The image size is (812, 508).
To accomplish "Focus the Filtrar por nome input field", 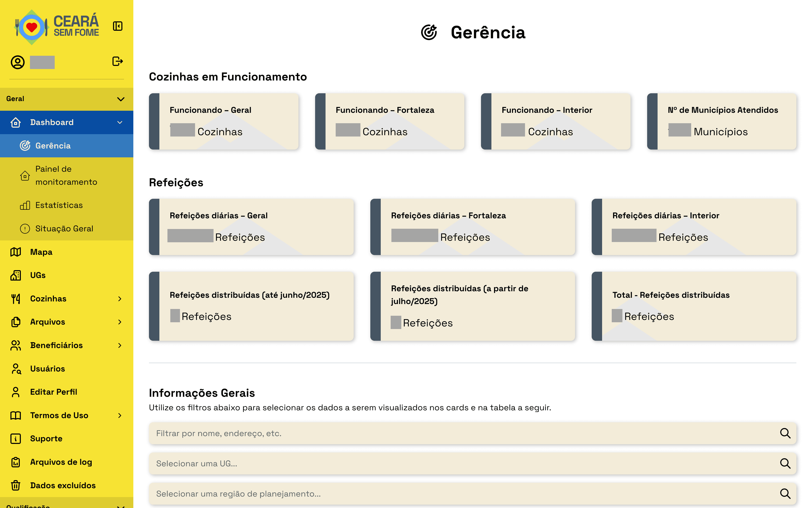I will 464,433.
